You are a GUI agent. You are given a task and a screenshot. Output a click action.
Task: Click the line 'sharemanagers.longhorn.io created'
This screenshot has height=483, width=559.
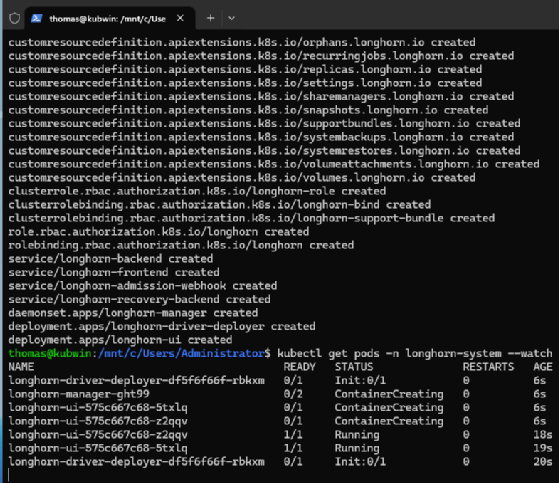point(261,97)
